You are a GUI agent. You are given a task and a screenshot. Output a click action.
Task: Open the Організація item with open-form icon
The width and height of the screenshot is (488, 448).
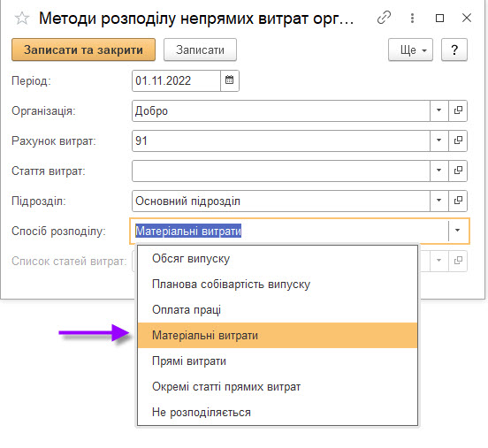click(x=458, y=110)
